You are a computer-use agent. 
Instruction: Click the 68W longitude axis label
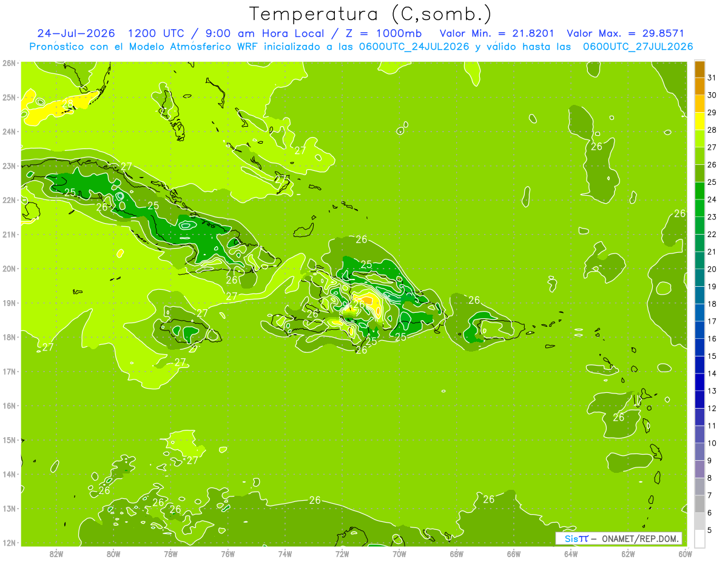(x=457, y=554)
